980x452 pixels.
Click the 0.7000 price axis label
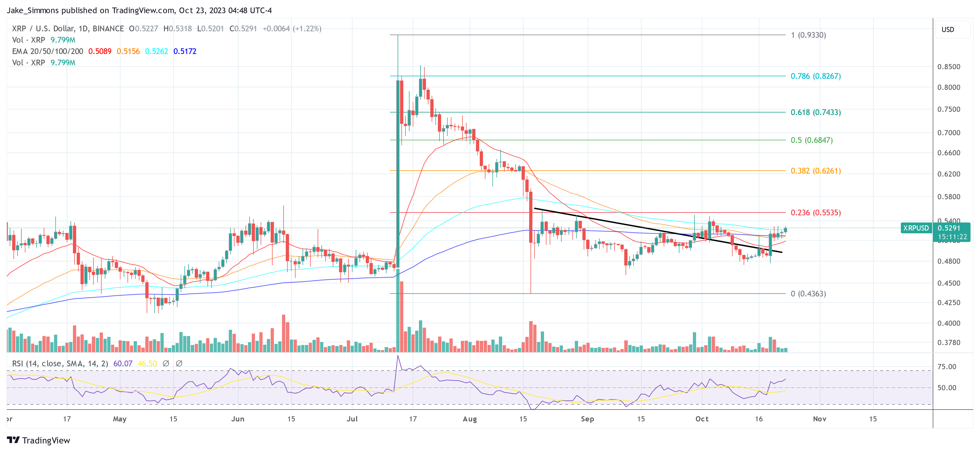tap(949, 133)
